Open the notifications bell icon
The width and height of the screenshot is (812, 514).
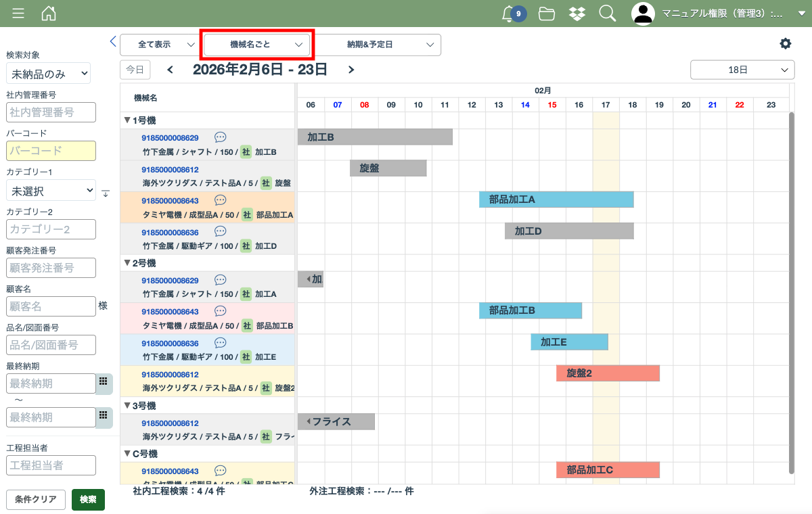click(508, 14)
